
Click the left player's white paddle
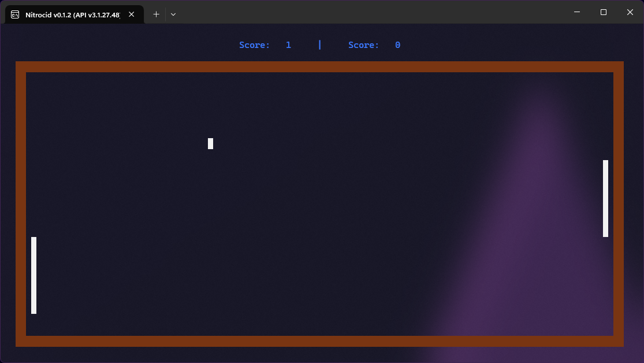[33, 275]
